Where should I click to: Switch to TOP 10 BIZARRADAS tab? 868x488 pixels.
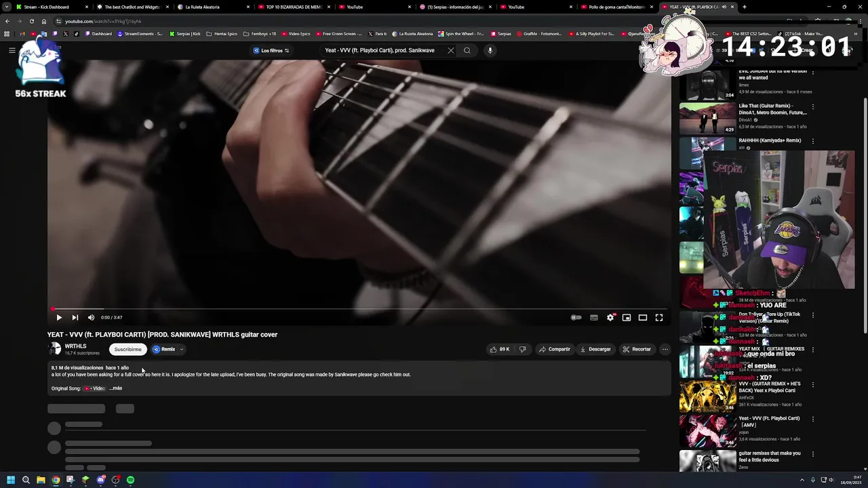point(294,7)
